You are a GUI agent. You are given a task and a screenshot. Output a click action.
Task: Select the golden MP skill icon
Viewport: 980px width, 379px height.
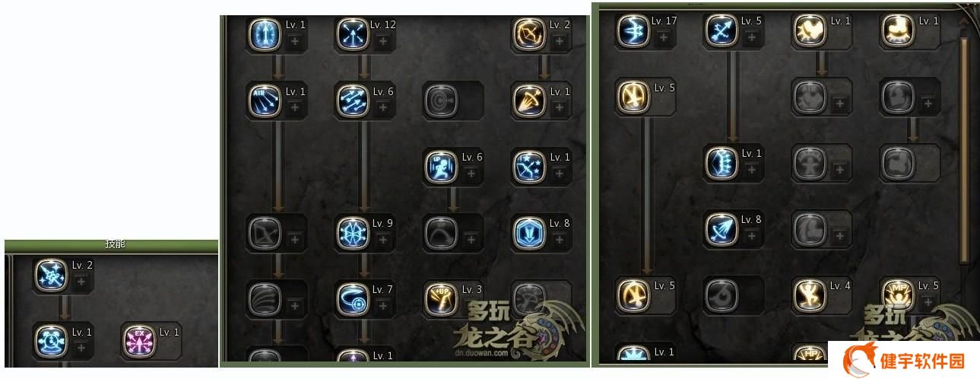point(898,295)
